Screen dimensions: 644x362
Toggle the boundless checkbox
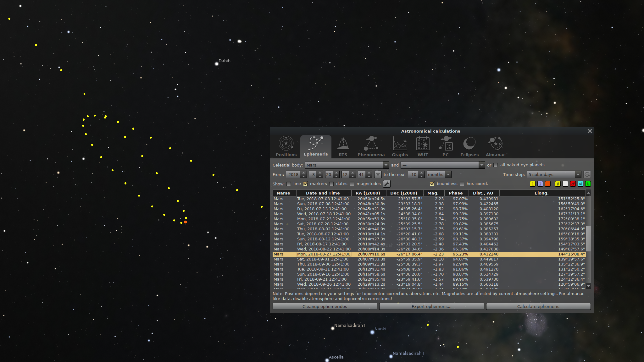tap(432, 184)
